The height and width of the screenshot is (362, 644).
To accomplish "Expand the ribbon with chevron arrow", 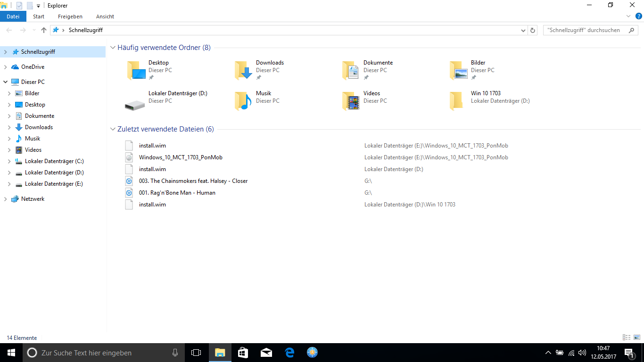I will click(x=628, y=16).
